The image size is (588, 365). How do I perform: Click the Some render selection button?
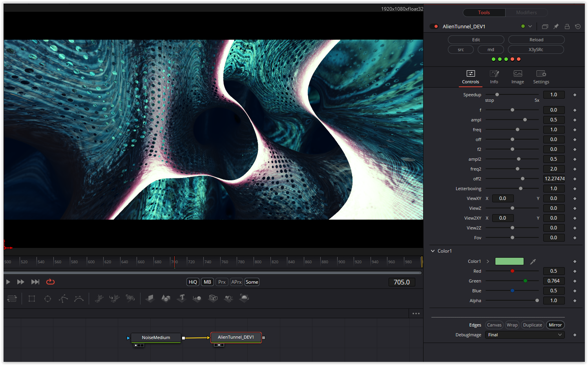(252, 282)
